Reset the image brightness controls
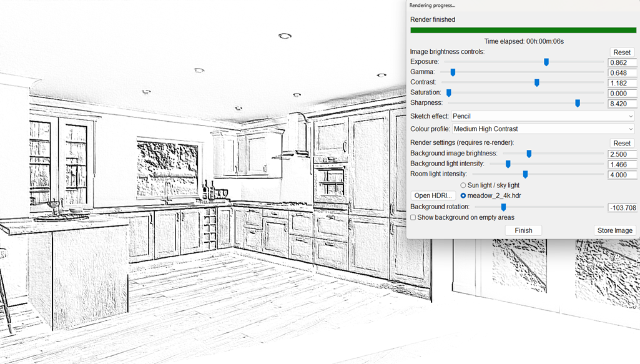 [621, 52]
